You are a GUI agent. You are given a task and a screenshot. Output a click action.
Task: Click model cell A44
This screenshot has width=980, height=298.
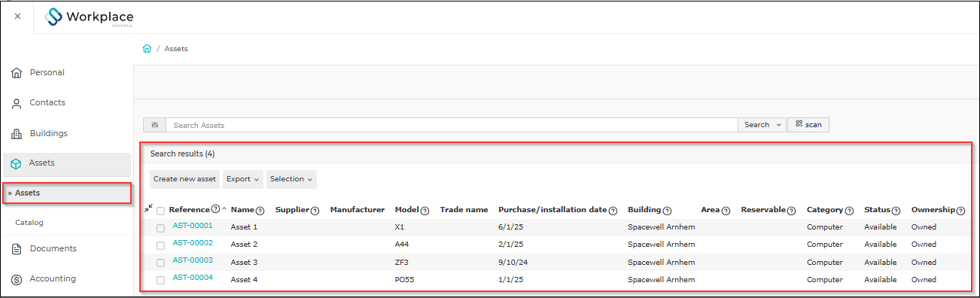pos(401,245)
